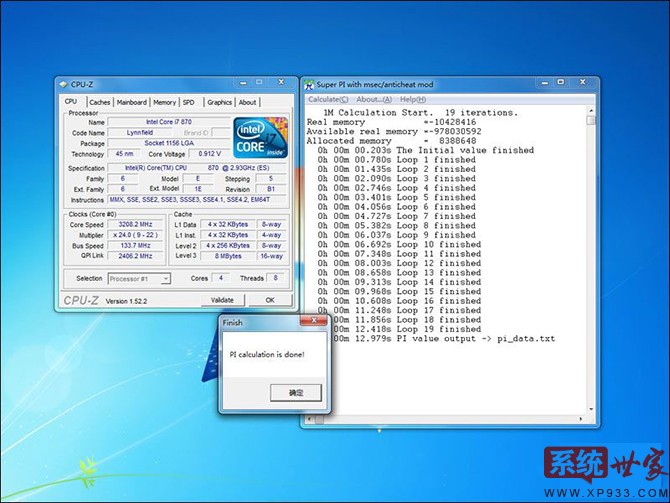The image size is (670, 503).
Task: Close the Finish dialog with X
Action: 317,323
